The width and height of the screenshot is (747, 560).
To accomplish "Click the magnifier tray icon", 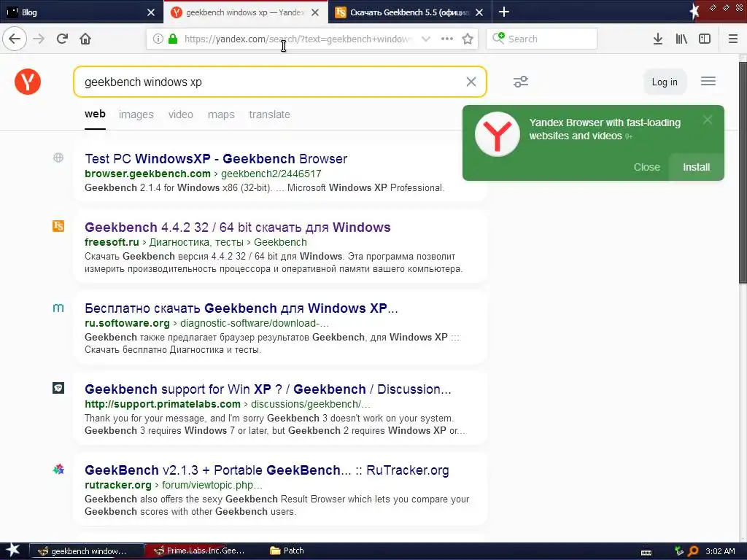I will [693, 551].
